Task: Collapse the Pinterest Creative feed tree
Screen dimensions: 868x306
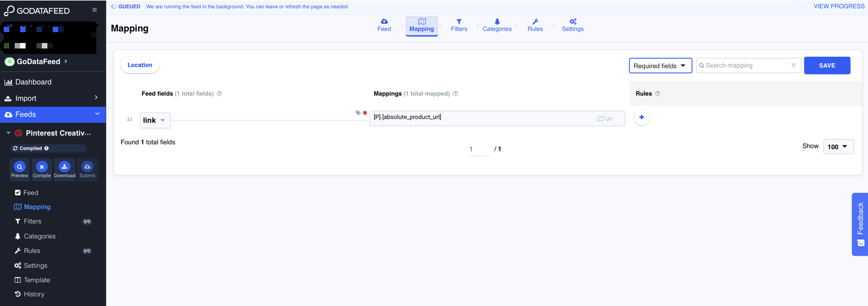Action: point(8,133)
